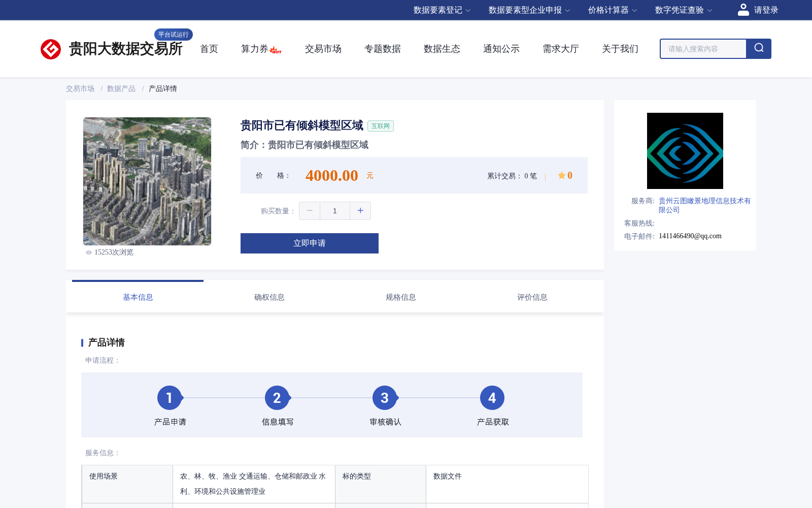Click the Guiyang Big Data Exchange red logo
The width and height of the screenshot is (812, 508).
pyautogui.click(x=51, y=49)
